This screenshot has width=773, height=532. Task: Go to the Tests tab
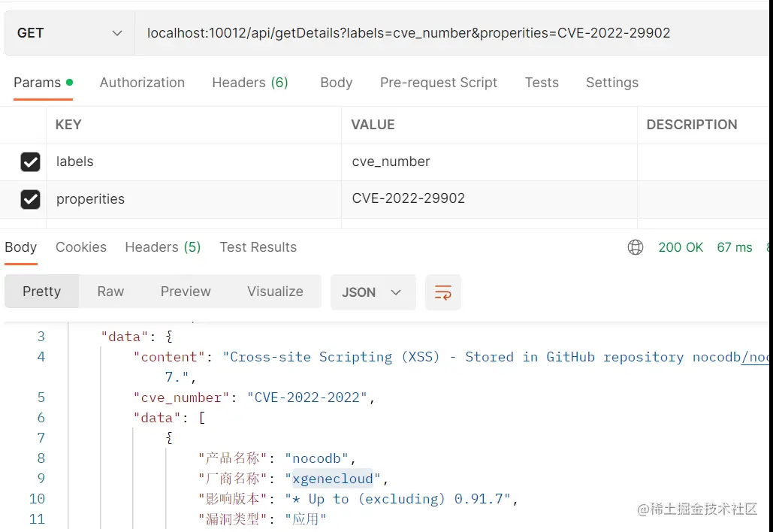point(542,83)
